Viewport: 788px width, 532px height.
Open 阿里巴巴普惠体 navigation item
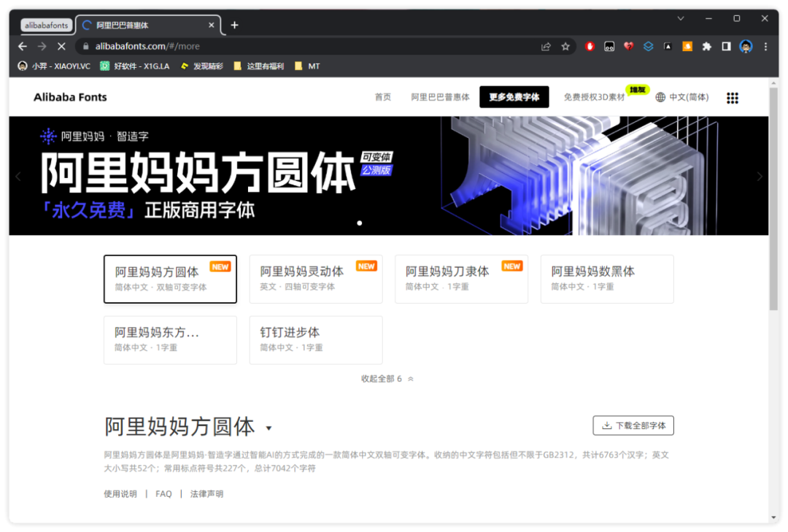pyautogui.click(x=440, y=97)
